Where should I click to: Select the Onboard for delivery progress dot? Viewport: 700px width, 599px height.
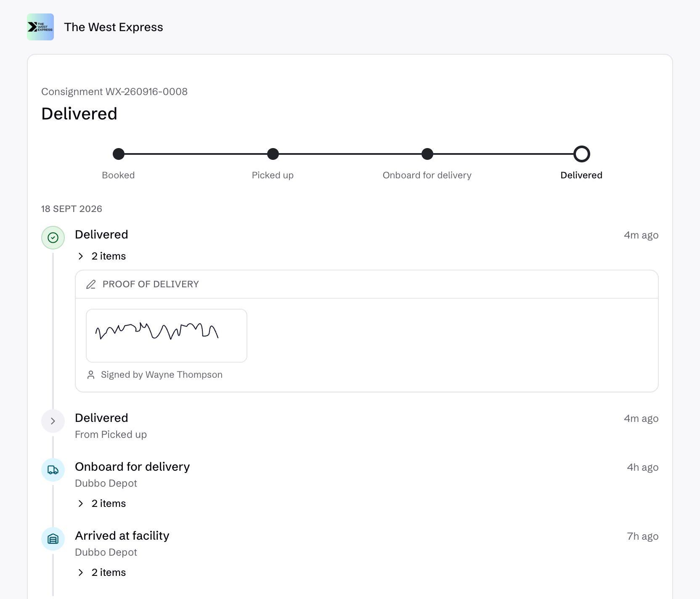click(x=427, y=154)
